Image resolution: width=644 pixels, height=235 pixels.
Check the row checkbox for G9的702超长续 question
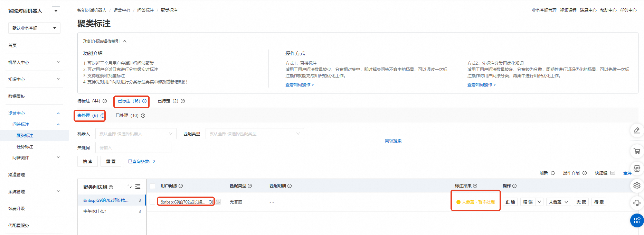(152, 202)
